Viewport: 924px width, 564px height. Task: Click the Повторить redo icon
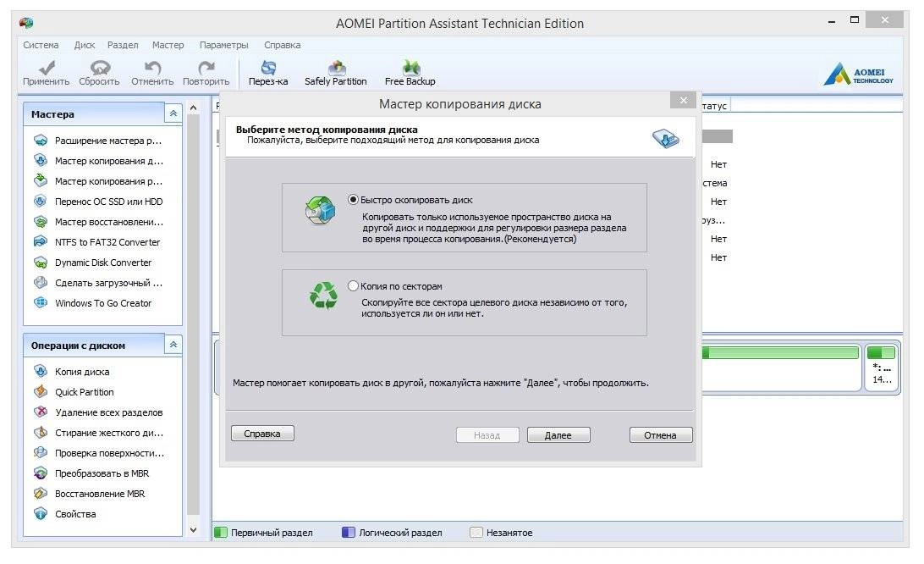(206, 67)
